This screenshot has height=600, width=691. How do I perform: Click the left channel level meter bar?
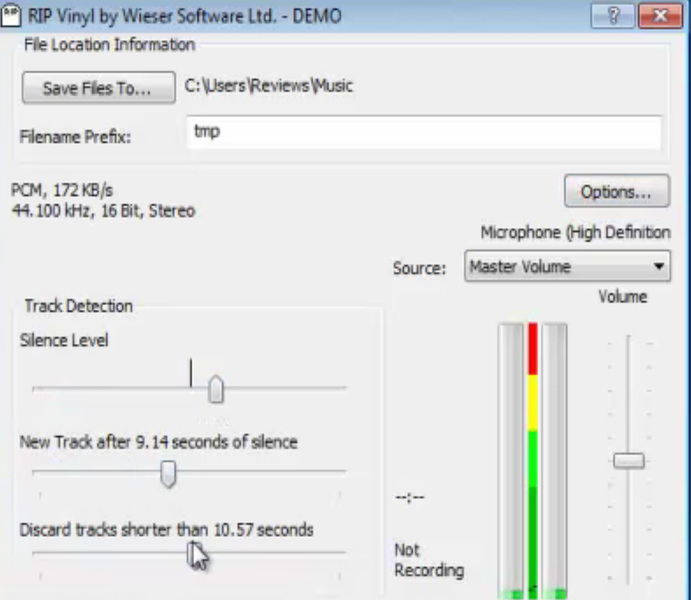(x=511, y=460)
